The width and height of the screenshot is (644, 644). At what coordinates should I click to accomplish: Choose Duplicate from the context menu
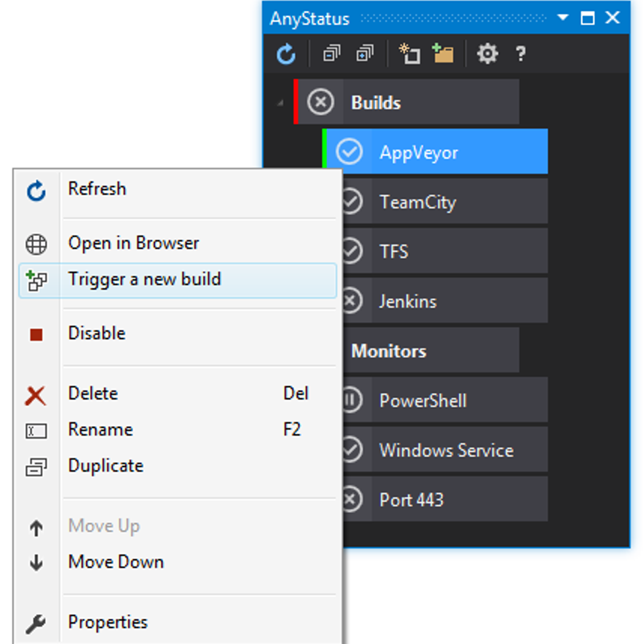point(178,466)
